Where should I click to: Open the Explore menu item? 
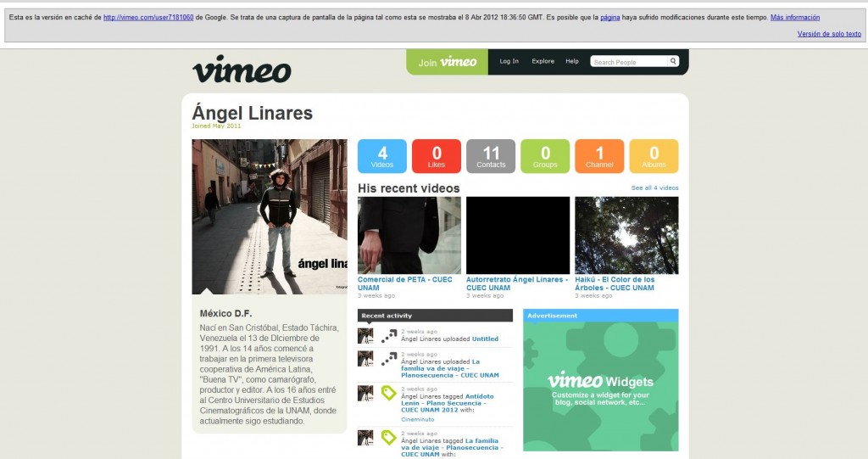pos(543,61)
